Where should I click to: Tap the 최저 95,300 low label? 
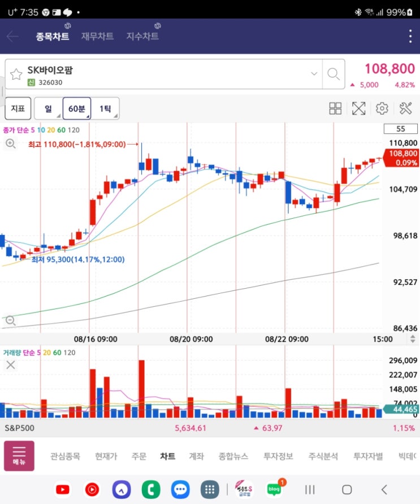tap(78, 259)
